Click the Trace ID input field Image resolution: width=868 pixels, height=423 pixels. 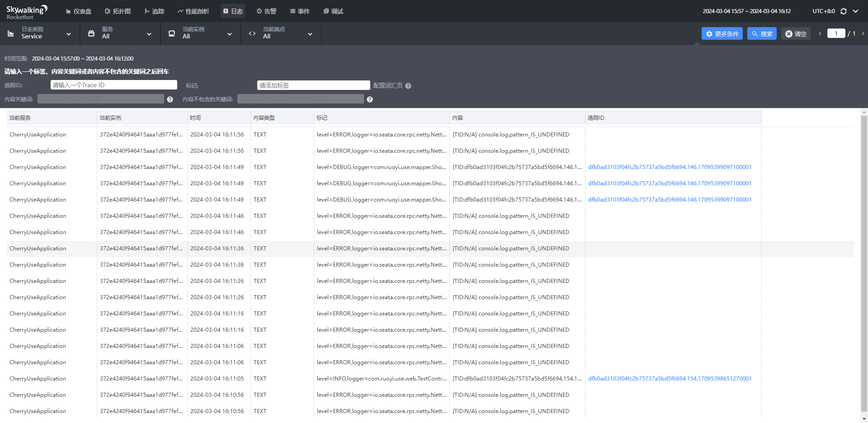pyautogui.click(x=114, y=85)
